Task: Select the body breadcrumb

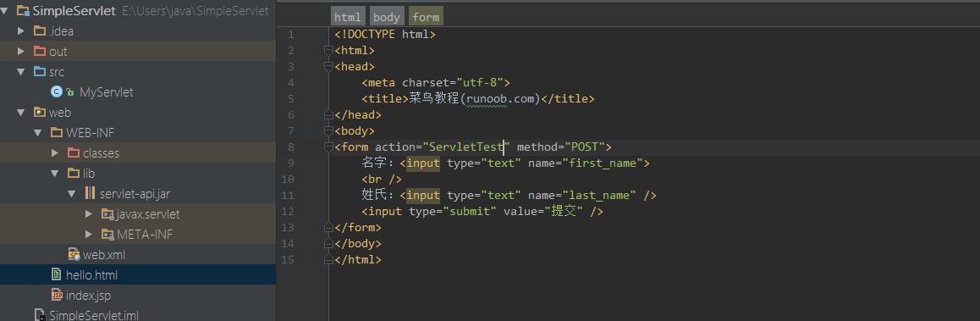Action: click(386, 17)
